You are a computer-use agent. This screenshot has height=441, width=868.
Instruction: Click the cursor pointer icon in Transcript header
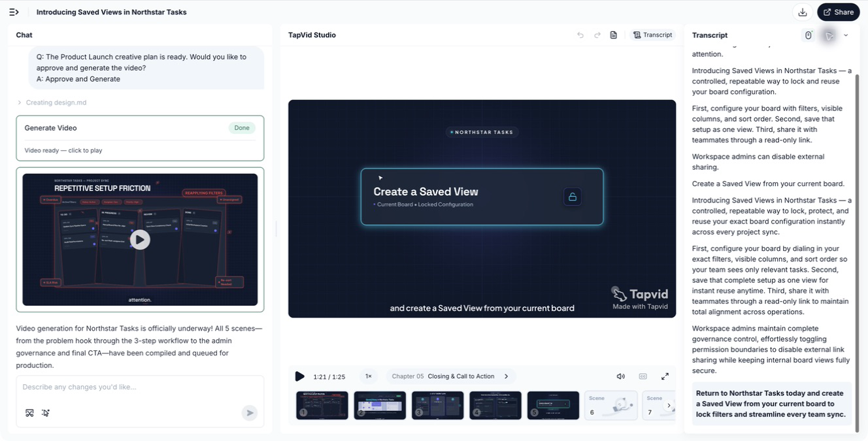coord(829,35)
